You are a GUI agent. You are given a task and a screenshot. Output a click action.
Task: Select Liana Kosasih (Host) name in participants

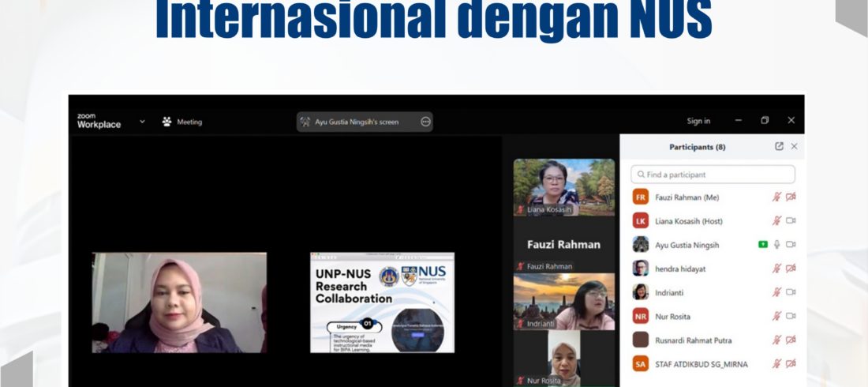pos(689,221)
